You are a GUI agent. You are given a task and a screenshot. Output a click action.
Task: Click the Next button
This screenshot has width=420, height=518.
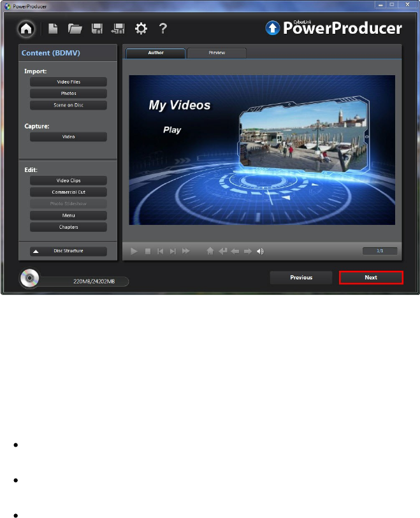371,278
